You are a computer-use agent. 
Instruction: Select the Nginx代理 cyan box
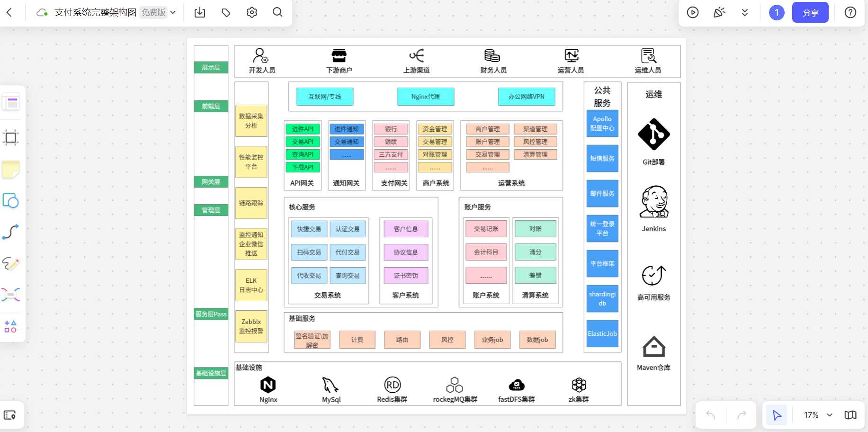(x=426, y=97)
